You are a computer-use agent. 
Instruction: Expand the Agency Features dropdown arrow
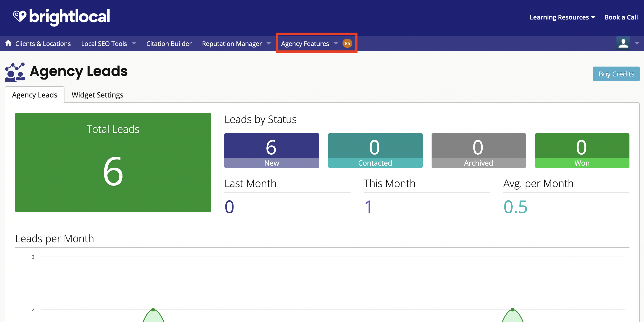(x=336, y=43)
